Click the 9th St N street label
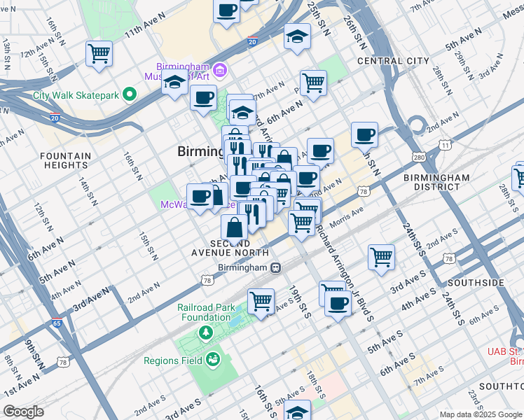524x420 pixels. click(x=34, y=354)
